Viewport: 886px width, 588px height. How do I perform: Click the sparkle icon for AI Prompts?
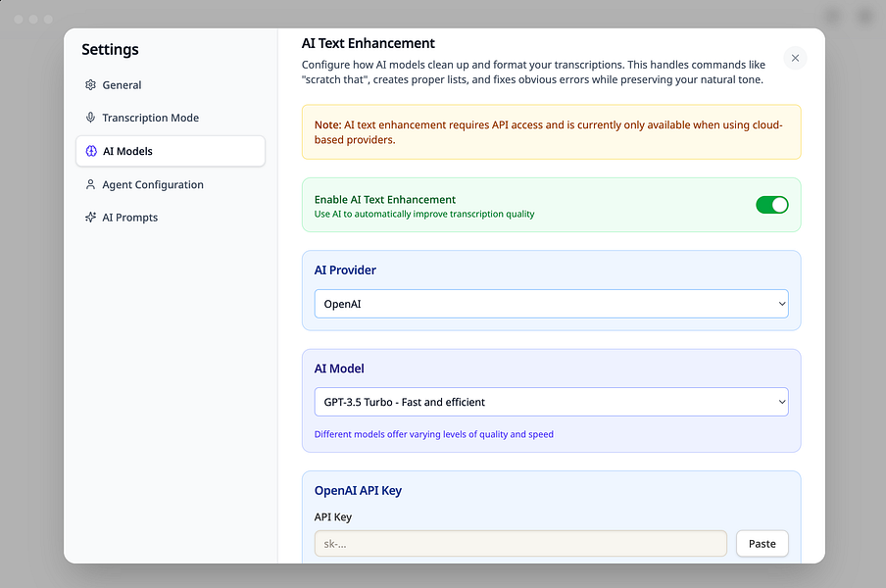[x=90, y=218]
